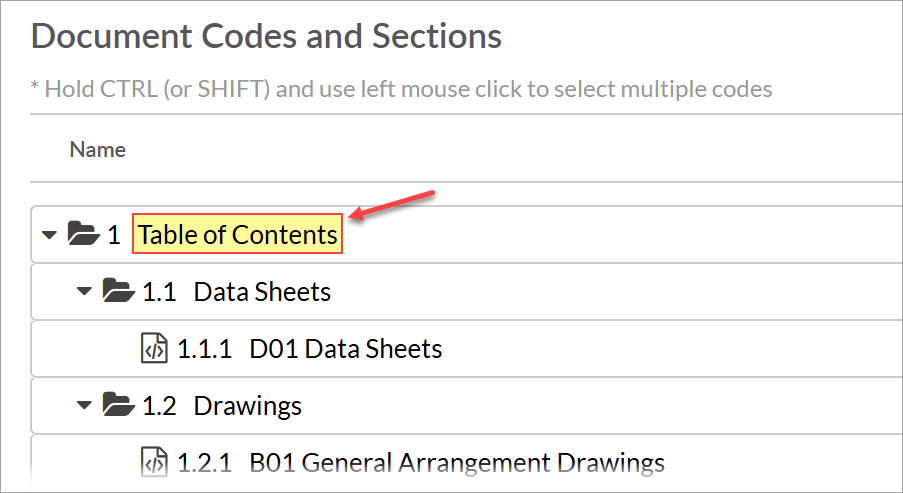Click the Name column header
The height and width of the screenshot is (493, 903).
pos(98,150)
